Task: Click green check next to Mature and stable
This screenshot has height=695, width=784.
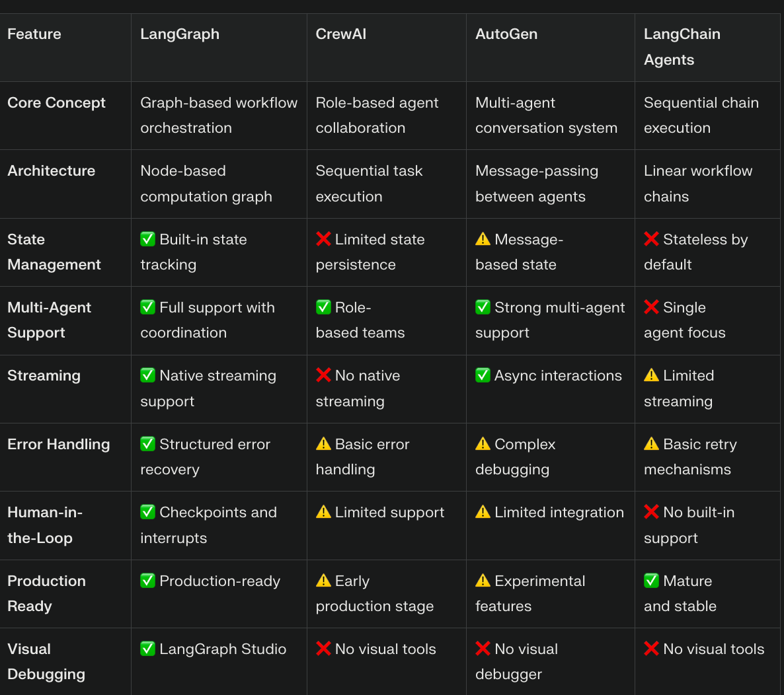Action: (x=651, y=581)
